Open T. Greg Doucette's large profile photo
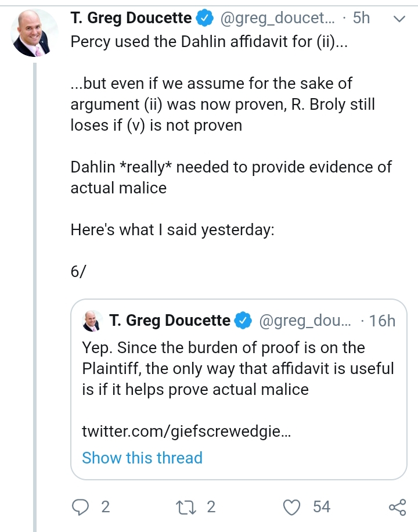This screenshot has width=418, height=532. (33, 33)
